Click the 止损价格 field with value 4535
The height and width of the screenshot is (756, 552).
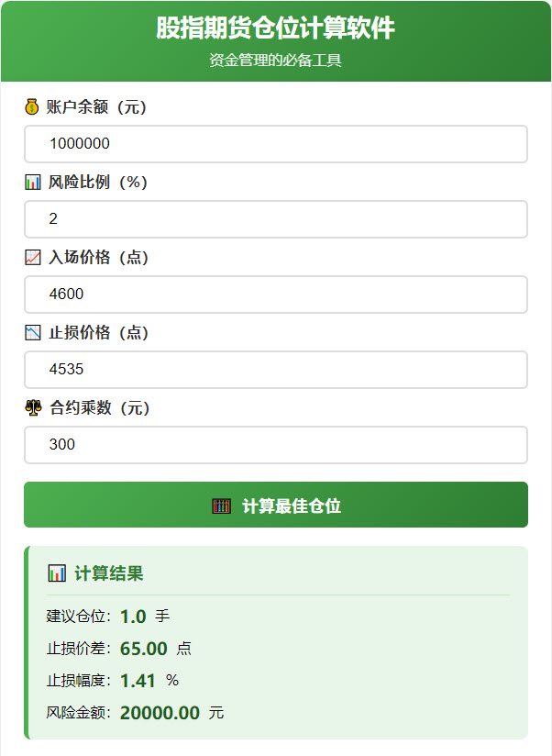(276, 370)
